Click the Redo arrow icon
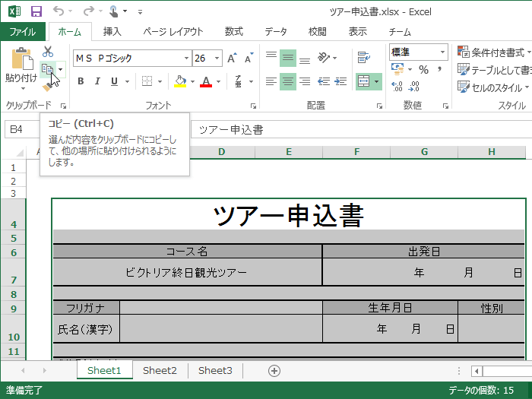 [89, 11]
